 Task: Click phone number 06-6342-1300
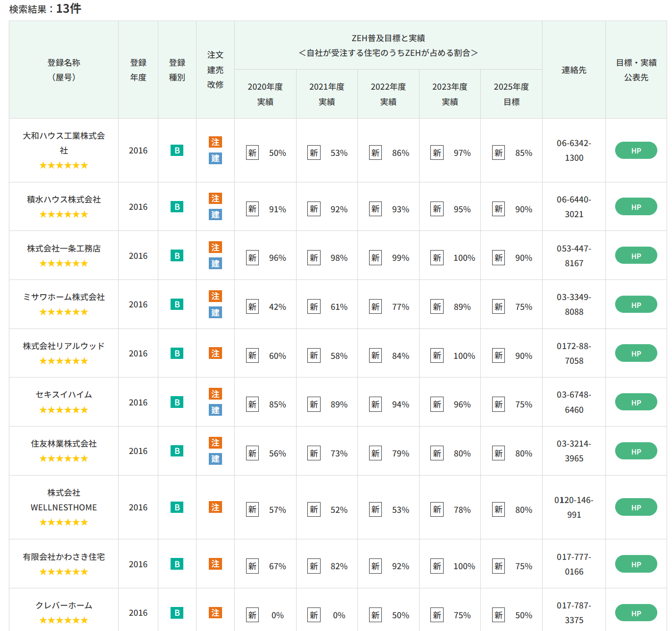coord(574,151)
